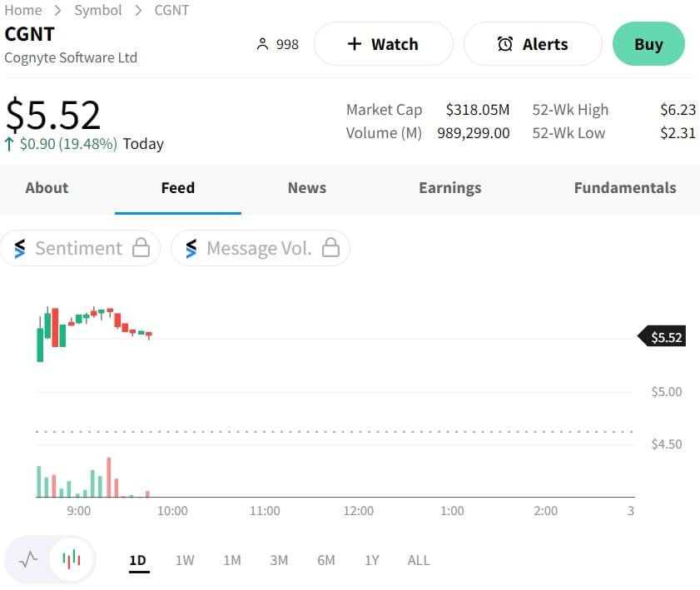Select candlestick chart view icon
The image size is (700, 590).
pos(72,559)
